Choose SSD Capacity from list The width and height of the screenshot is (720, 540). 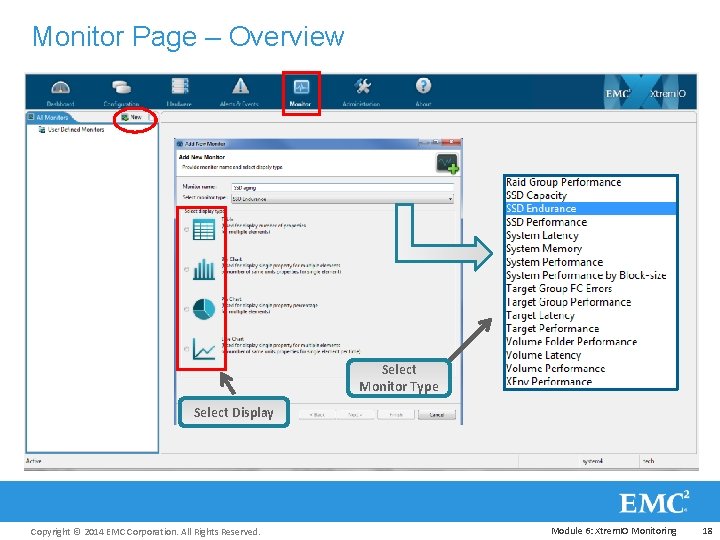pyautogui.click(x=536, y=196)
